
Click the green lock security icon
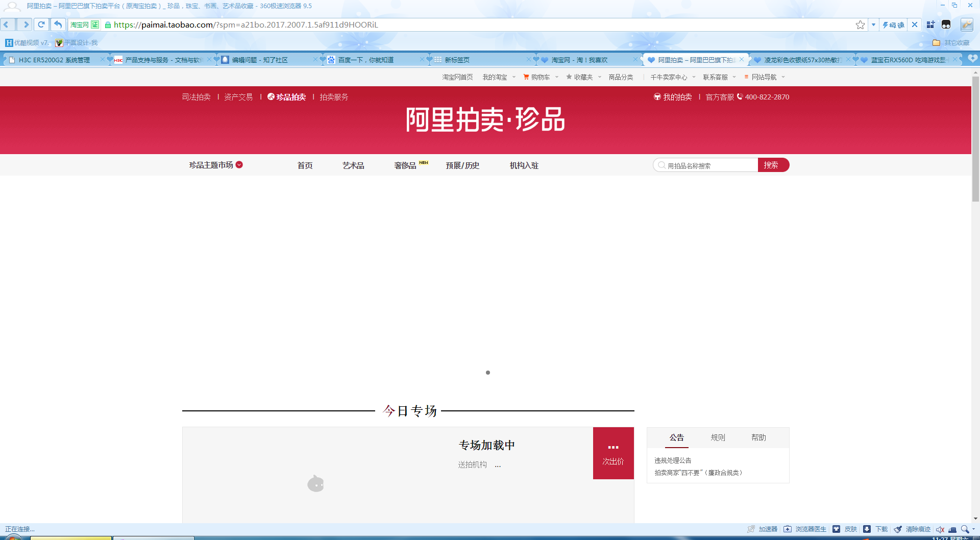108,24
